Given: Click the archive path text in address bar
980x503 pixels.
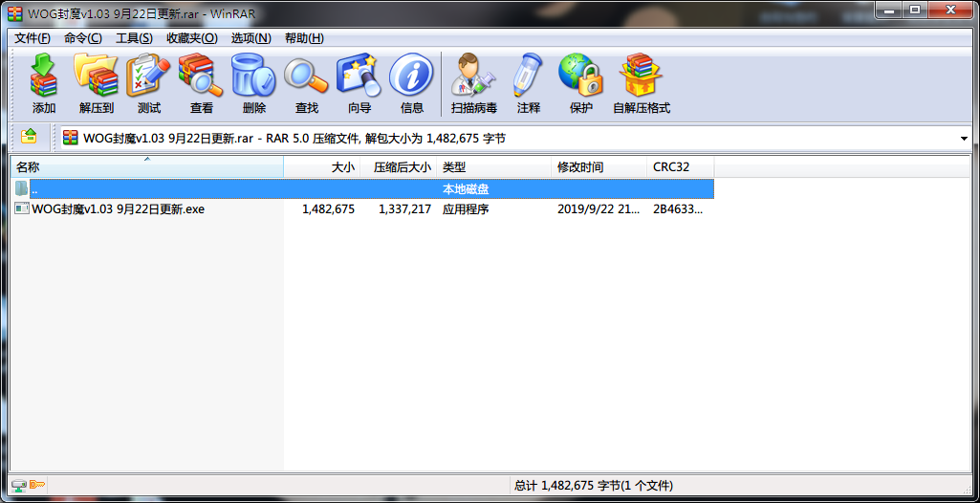Looking at the screenshot, I should click(x=294, y=139).
